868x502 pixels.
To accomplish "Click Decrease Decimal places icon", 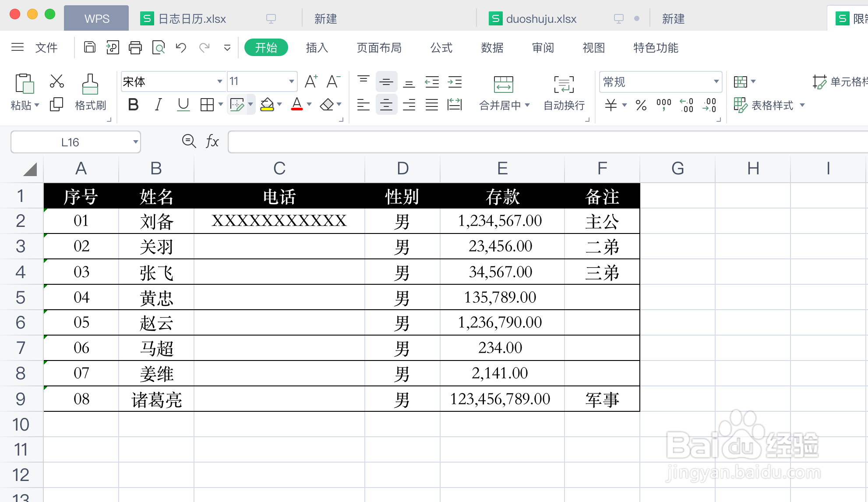I will pos(709,105).
